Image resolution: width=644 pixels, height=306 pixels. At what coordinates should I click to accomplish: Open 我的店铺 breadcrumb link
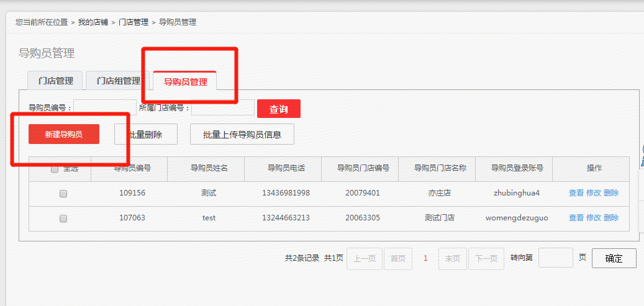coord(93,22)
